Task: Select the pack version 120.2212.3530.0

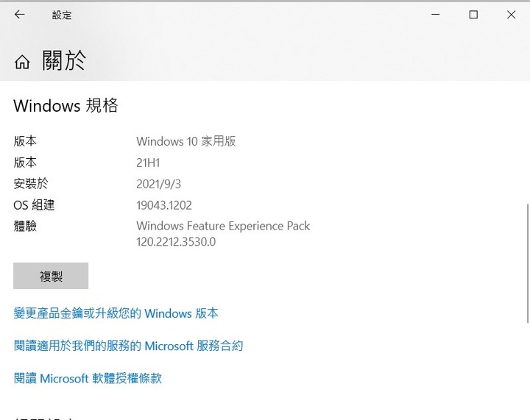Action: 176,242
